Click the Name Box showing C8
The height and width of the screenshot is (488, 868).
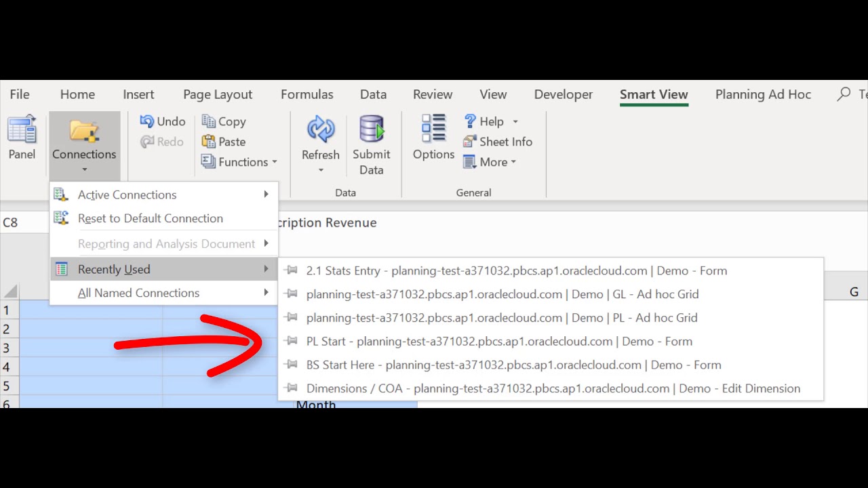(x=24, y=222)
